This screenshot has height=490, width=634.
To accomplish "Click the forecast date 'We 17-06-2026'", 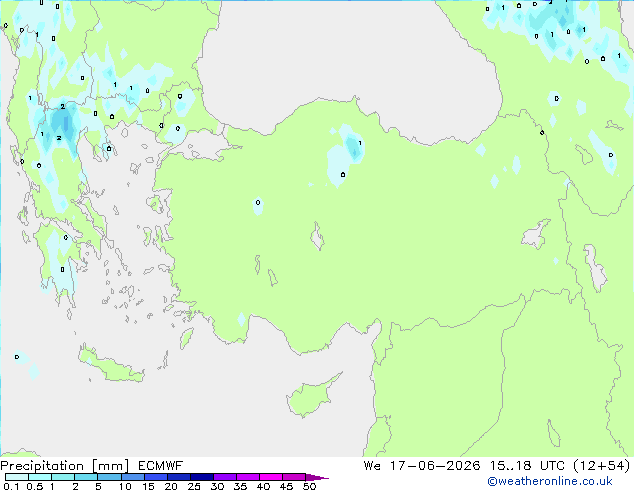I will (422, 466).
